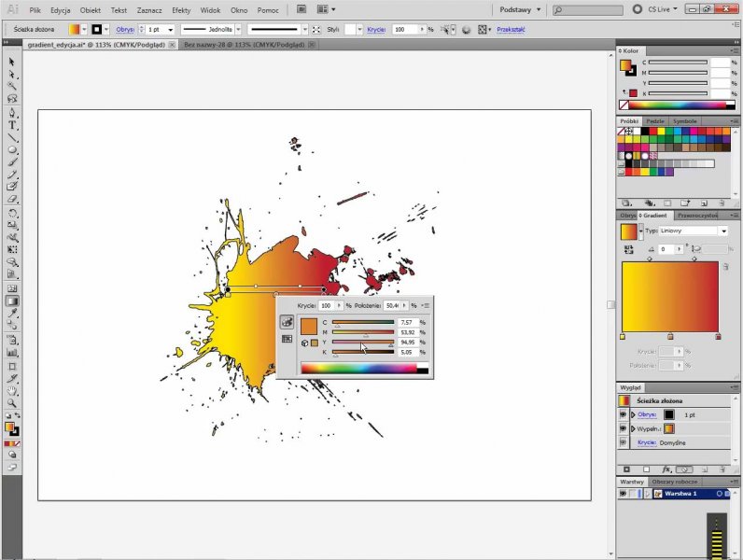Hide Warstwa 1 layer visibility eye
Viewport: 743px width, 560px height.
click(623, 493)
